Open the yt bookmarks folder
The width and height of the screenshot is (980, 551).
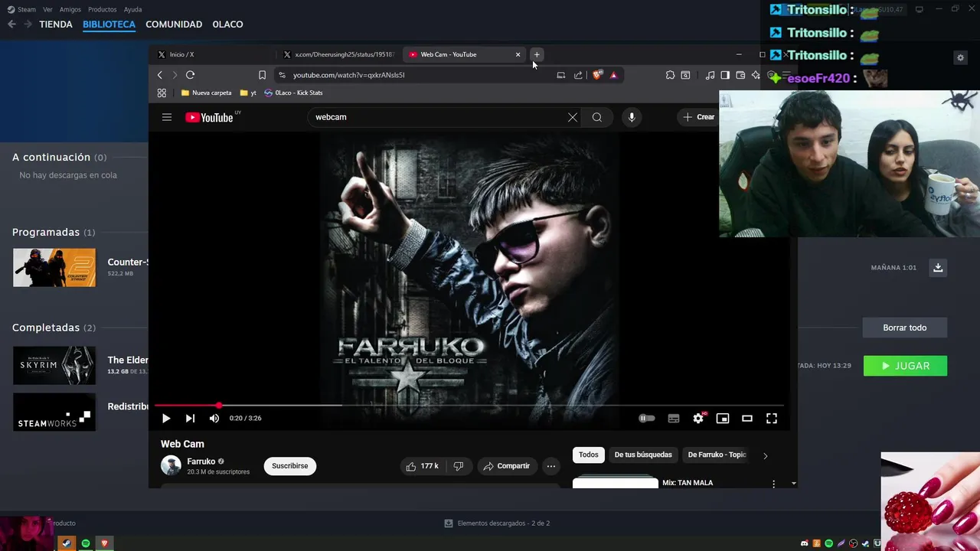tap(248, 93)
